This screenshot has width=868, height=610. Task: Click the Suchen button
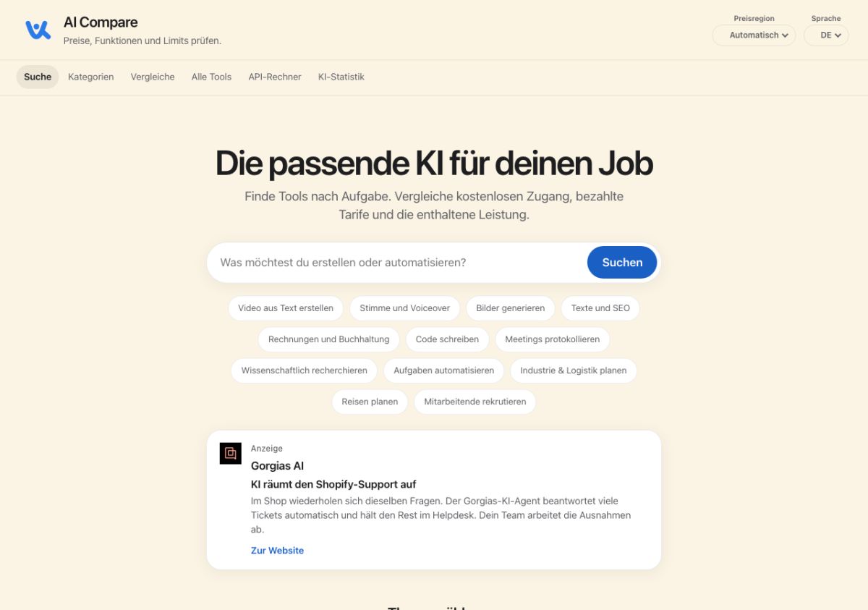pos(622,263)
